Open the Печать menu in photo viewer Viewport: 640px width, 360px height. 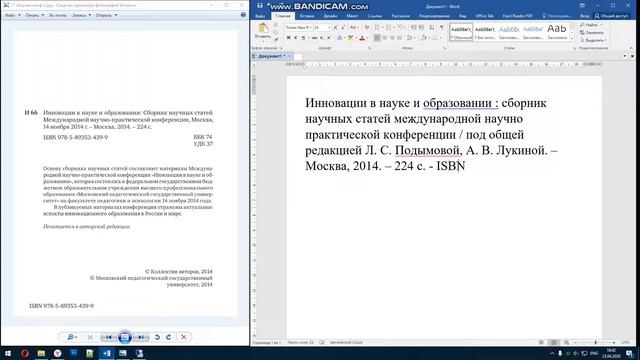34,15
